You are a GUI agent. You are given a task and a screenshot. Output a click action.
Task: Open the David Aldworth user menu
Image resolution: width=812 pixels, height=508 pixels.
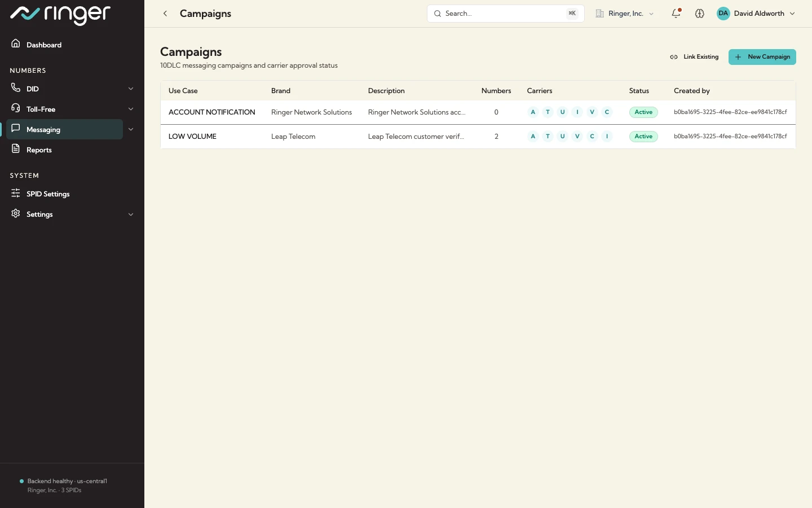pyautogui.click(x=756, y=14)
